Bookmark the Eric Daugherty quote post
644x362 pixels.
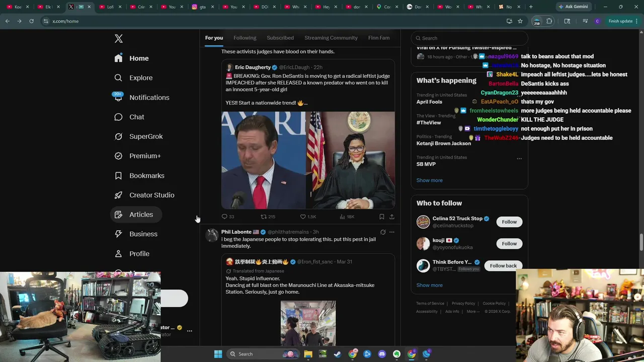[382, 217]
